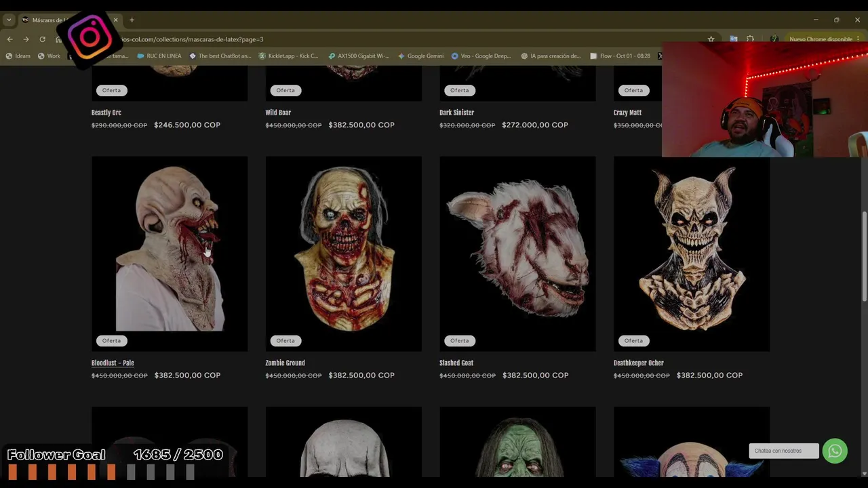868x488 pixels.
Task: Click Deathkeeper Ocher sale price $382.500,00
Action: tap(709, 375)
